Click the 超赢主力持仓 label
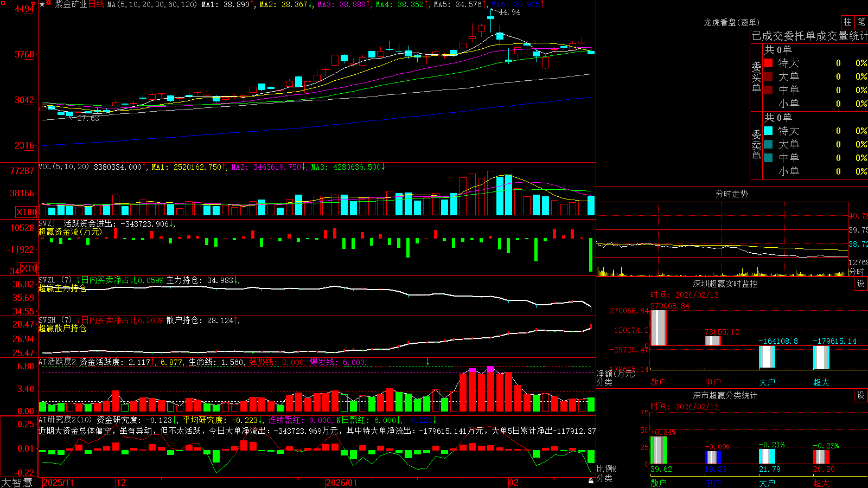This screenshot has height=488, width=868. pos(62,288)
